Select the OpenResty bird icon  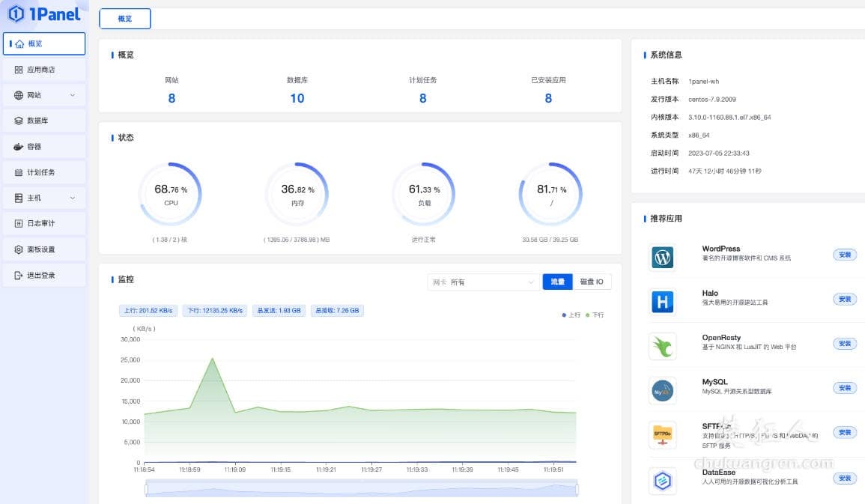coord(662,346)
